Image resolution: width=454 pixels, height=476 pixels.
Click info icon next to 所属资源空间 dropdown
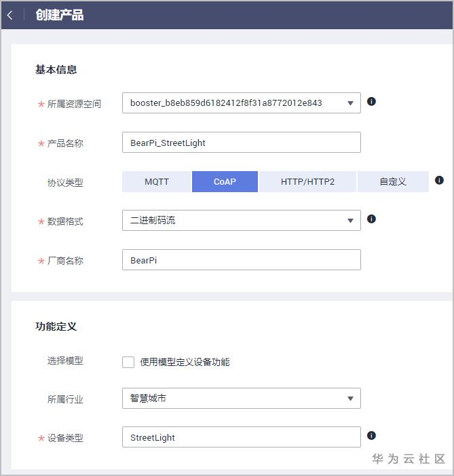[371, 101]
